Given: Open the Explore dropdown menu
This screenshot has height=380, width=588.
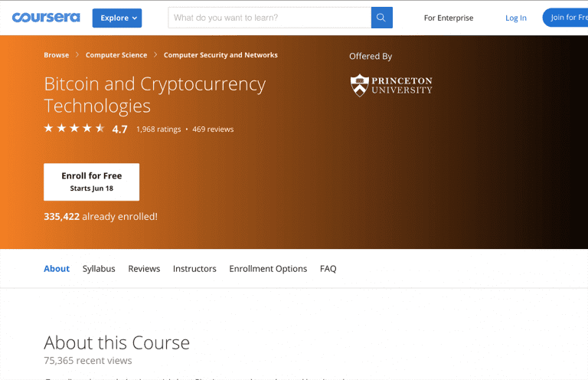Looking at the screenshot, I should pos(117,18).
